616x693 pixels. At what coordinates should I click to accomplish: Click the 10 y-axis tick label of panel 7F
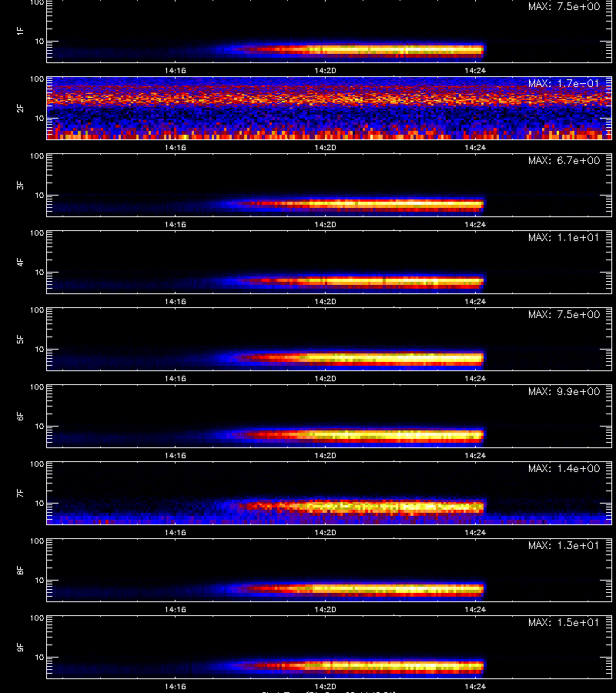click(x=39, y=504)
